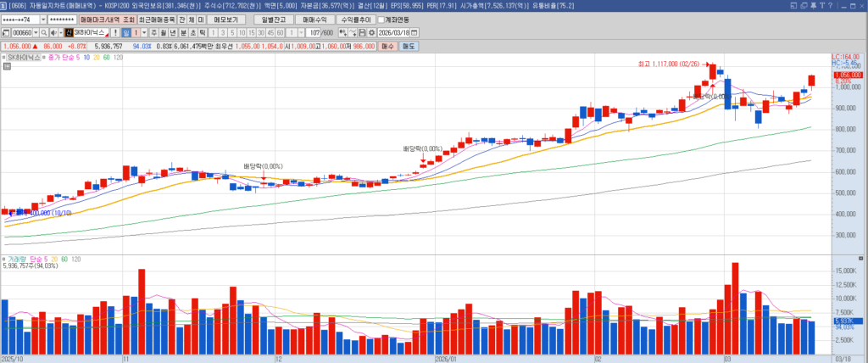868x363 pixels.
Task: Switch chart to 주 weekly period
Action: [x=153, y=33]
